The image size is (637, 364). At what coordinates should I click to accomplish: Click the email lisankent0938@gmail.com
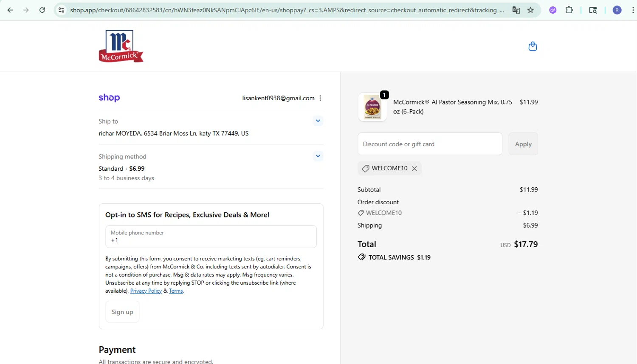[279, 98]
